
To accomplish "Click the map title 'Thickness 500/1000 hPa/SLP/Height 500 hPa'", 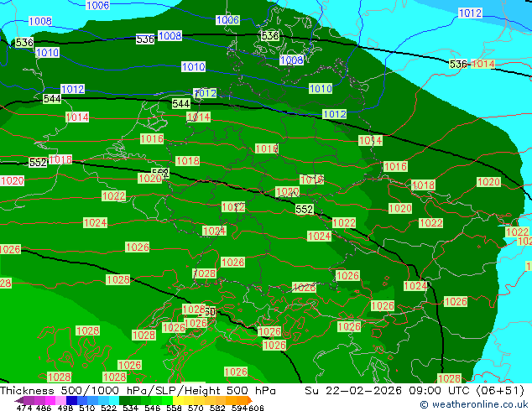I will [x=138, y=391].
